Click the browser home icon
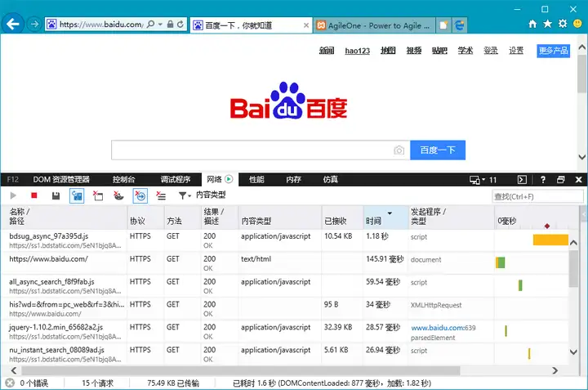The image size is (588, 390). pos(532,24)
